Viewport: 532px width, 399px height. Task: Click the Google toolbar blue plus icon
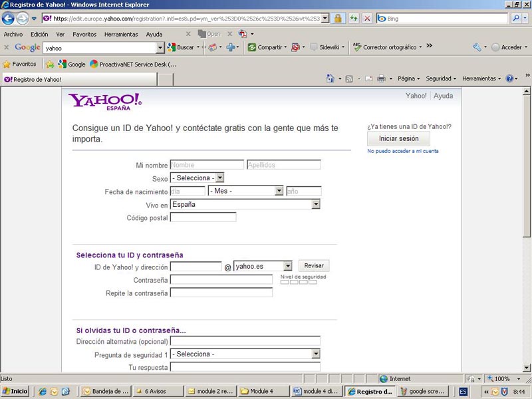231,47
